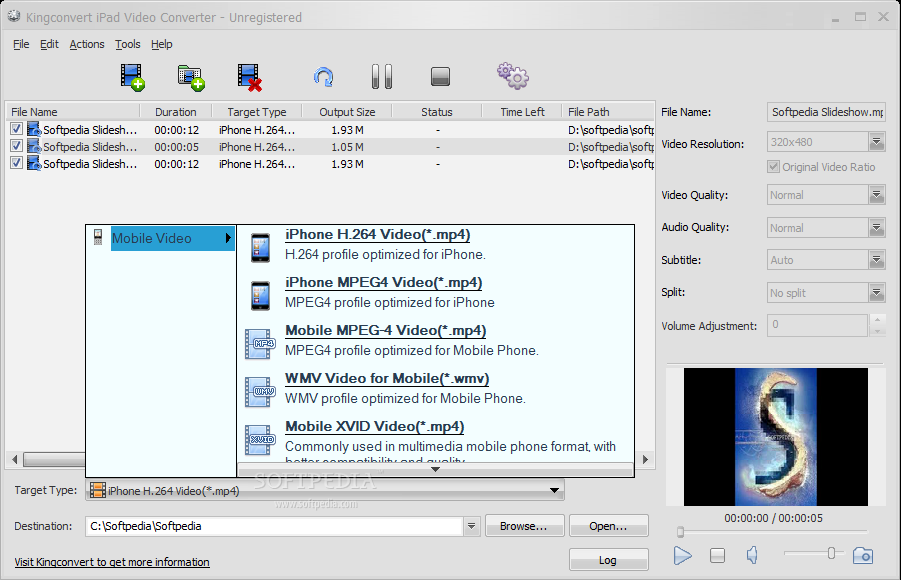
Task: Click the Stop conversion toolbar icon
Action: pyautogui.click(x=440, y=76)
